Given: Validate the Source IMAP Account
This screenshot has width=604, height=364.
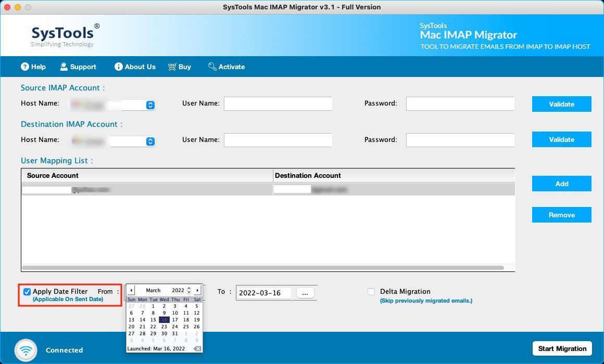Looking at the screenshot, I should point(562,104).
